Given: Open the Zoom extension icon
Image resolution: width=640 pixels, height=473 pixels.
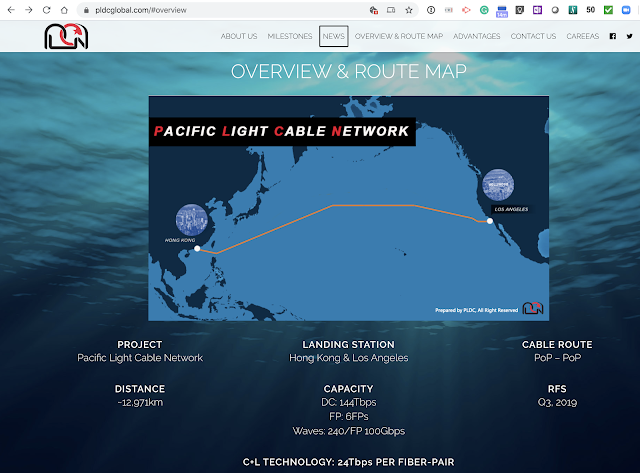Looking at the screenshot, I should (626, 10).
